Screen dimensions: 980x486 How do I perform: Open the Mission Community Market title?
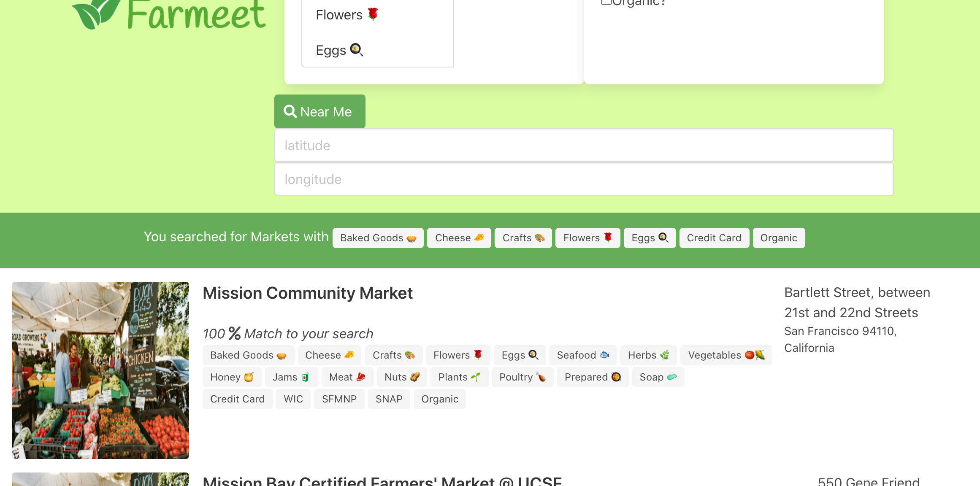tap(307, 293)
